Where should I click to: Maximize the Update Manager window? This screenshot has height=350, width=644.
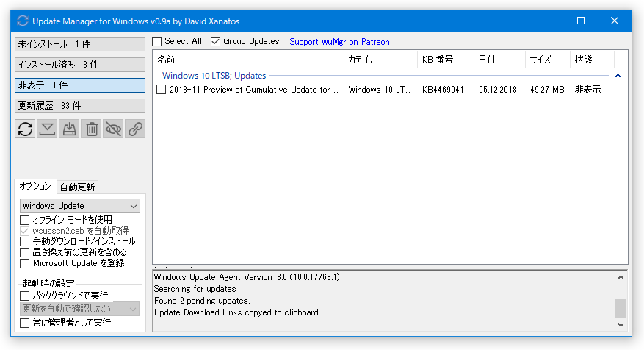pos(581,21)
